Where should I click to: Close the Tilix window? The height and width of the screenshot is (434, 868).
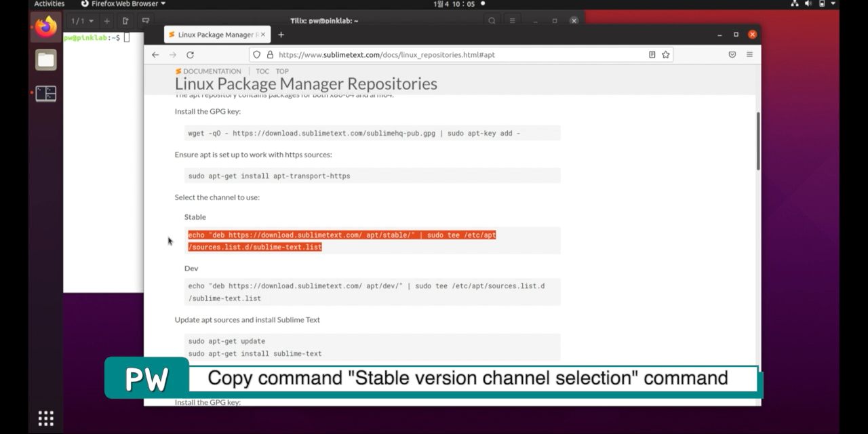click(574, 21)
